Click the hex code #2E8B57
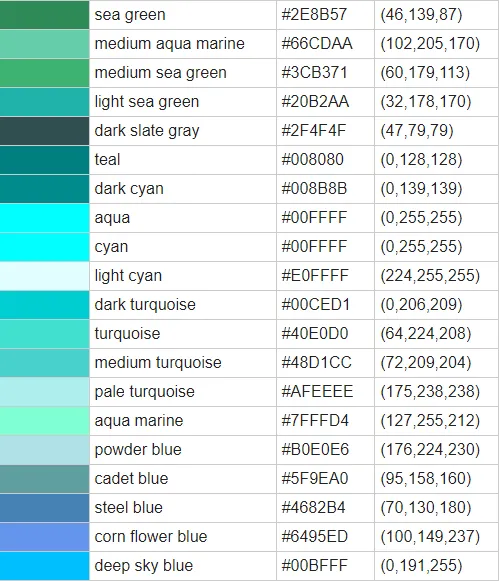The width and height of the screenshot is (499, 581). 314,15
